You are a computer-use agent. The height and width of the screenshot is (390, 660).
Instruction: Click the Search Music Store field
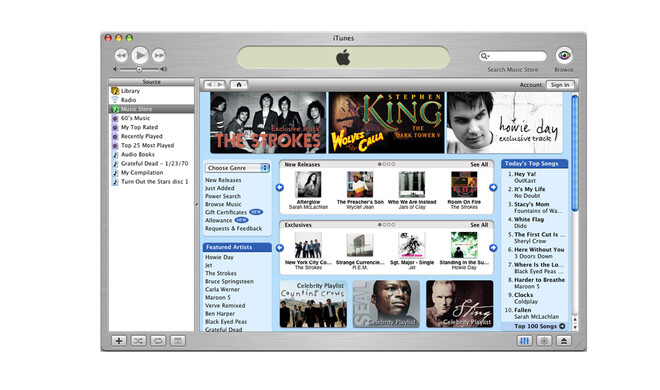coord(513,56)
